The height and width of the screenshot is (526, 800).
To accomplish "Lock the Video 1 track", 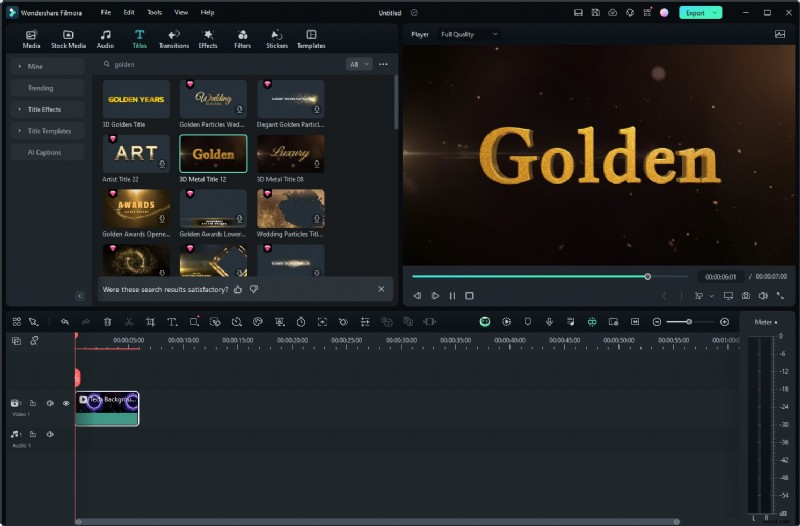I will [x=33, y=403].
